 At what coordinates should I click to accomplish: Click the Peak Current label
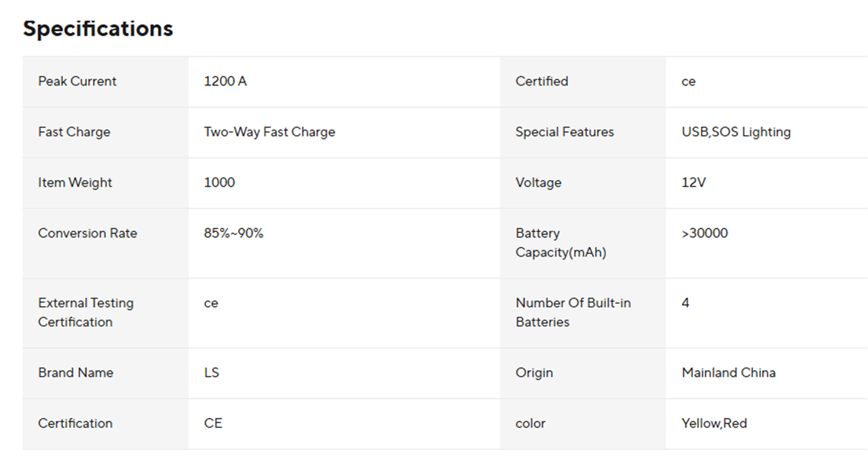tap(77, 81)
